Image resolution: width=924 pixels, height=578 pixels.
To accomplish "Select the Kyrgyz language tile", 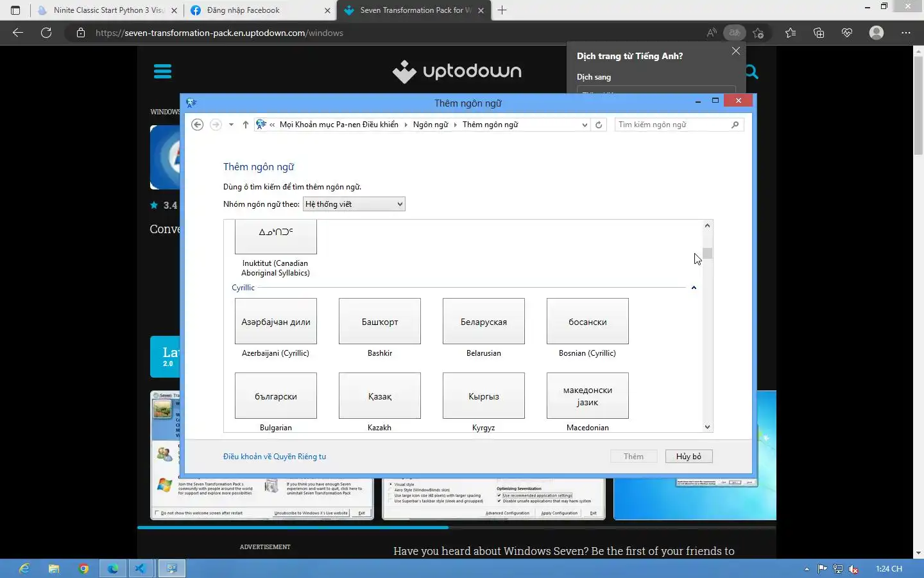I will (484, 402).
